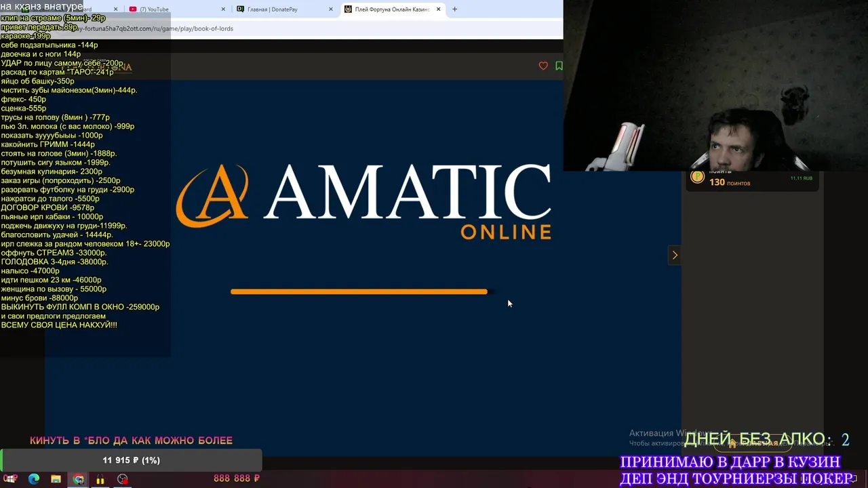The width and height of the screenshot is (868, 488).
Task: Click the donation goal bar 11 915 ₽ (1%)
Action: (131, 460)
